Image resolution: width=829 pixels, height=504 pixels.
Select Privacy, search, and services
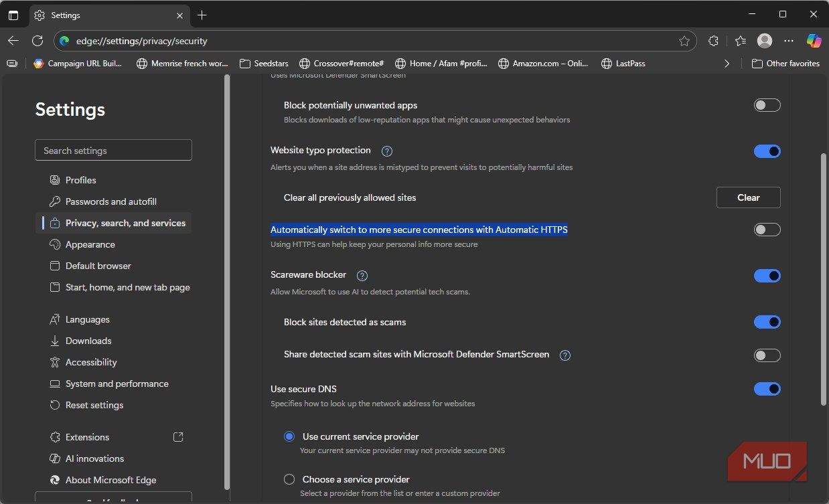coord(113,223)
